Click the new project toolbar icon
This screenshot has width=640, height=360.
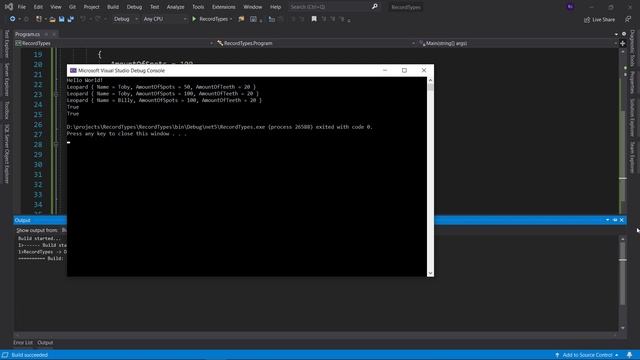click(x=39, y=19)
